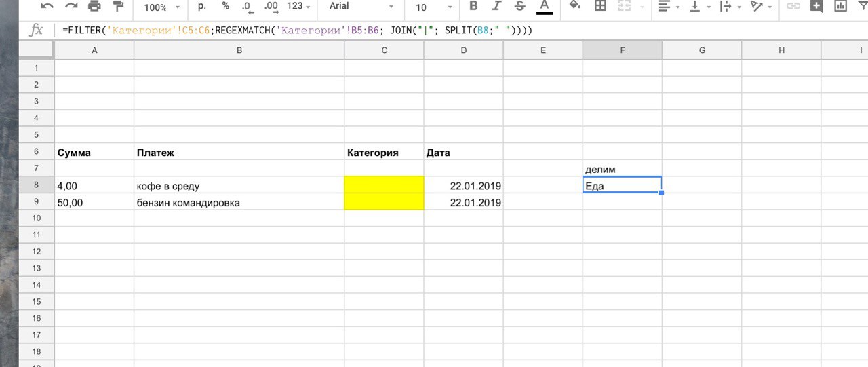Open text rotation dropdown
Image resolution: width=868 pixels, height=367 pixels.
click(760, 7)
